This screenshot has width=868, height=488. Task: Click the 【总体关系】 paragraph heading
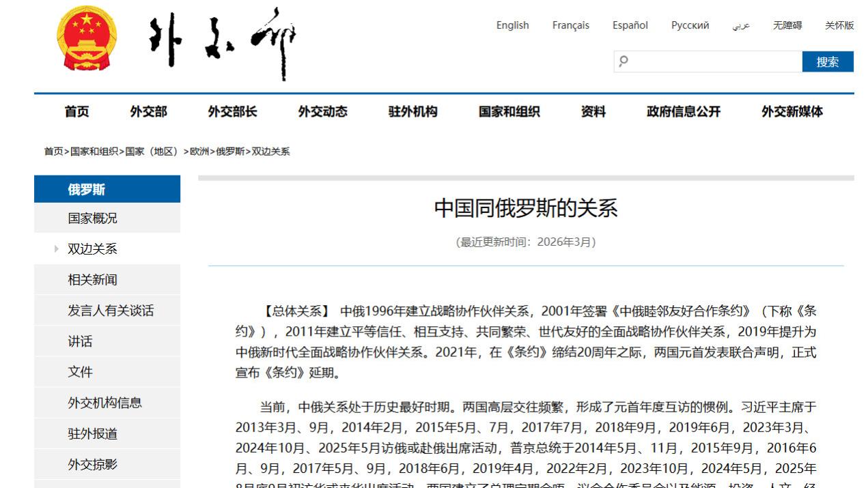pos(296,311)
